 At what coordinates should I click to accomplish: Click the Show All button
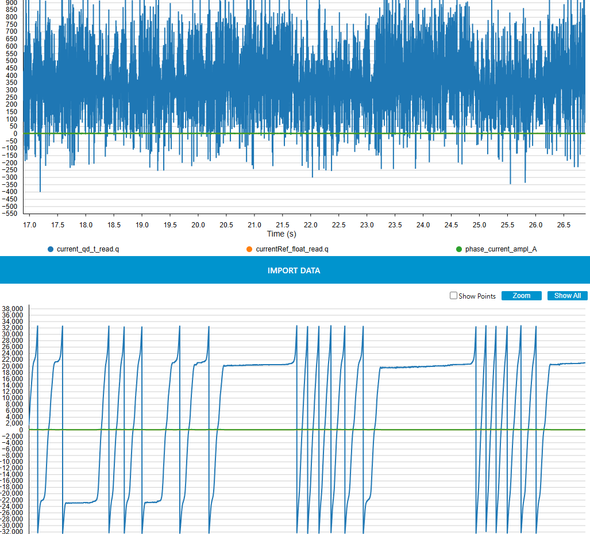pyautogui.click(x=567, y=296)
